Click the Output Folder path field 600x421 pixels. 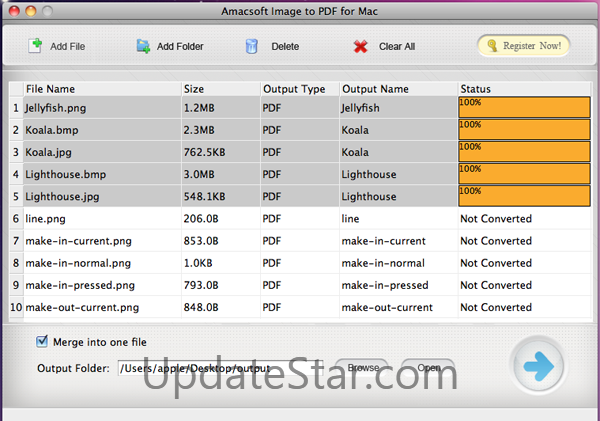pyautogui.click(x=220, y=368)
